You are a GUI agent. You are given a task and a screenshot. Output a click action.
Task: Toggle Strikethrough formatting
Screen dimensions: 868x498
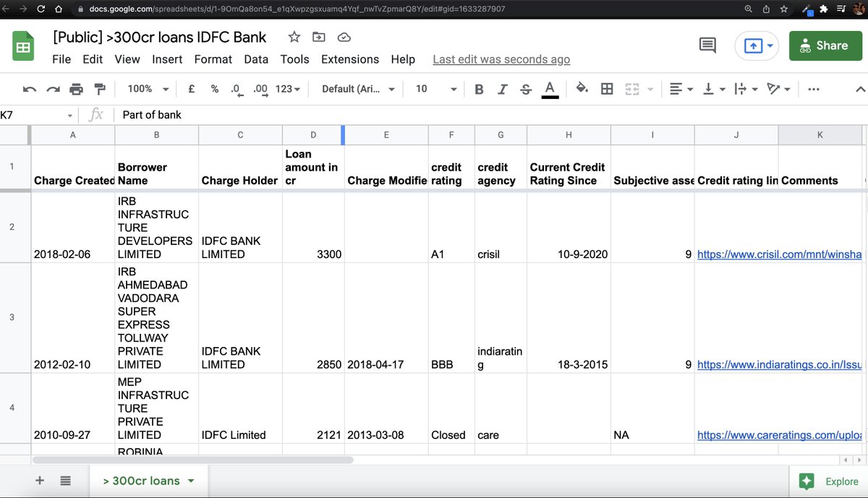(526, 89)
